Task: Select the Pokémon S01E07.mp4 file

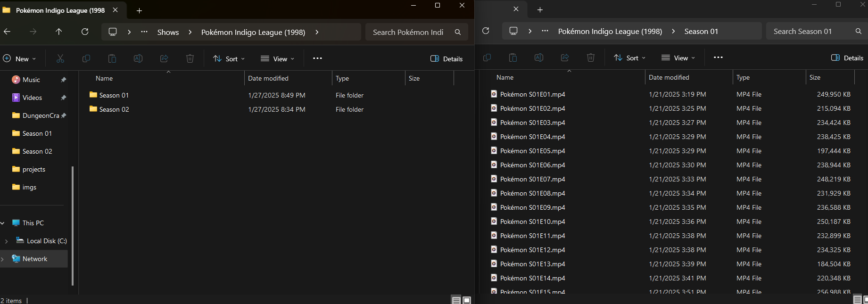Action: pyautogui.click(x=532, y=179)
